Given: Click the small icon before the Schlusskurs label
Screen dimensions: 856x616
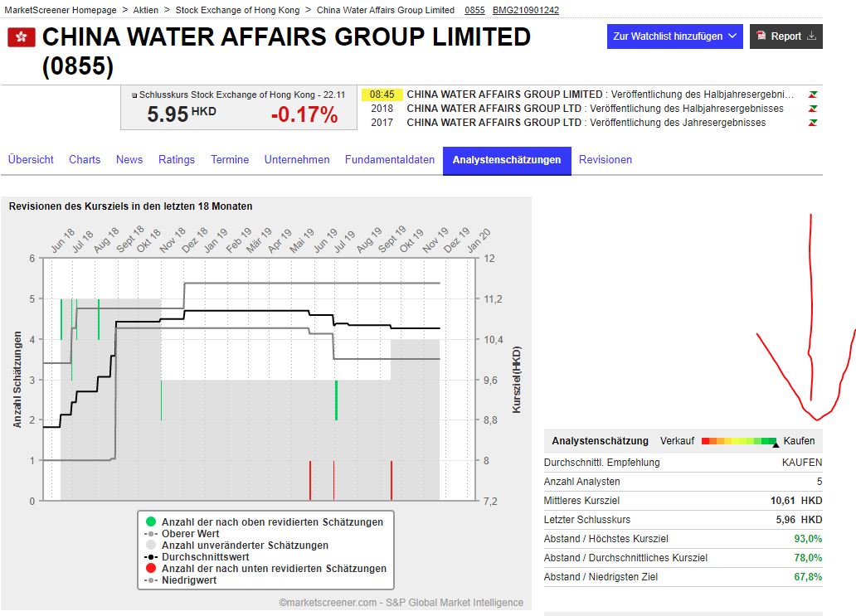Looking at the screenshot, I should tap(134, 95).
